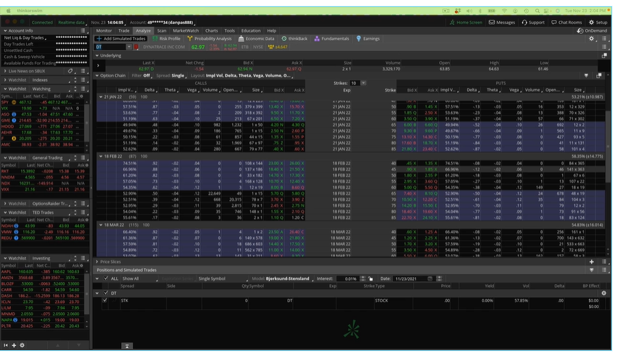This screenshot has height=364, width=619.
Task: Switch to the Trade tab
Action: [x=124, y=31]
